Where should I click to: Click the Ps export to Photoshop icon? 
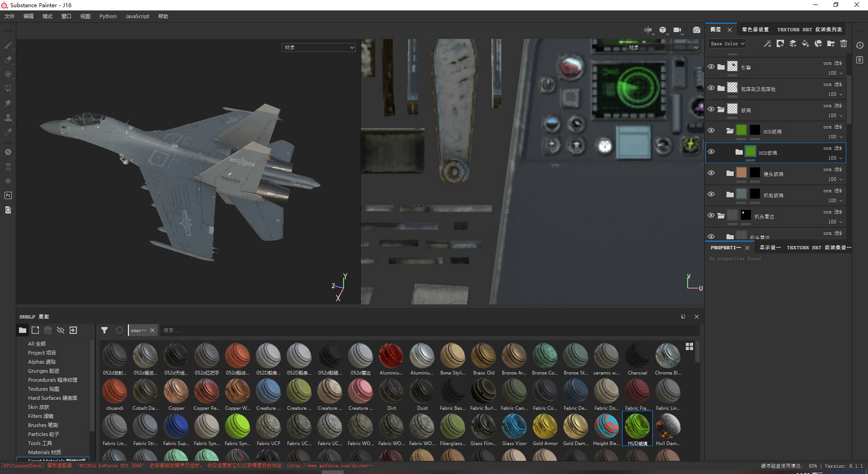coord(8,195)
